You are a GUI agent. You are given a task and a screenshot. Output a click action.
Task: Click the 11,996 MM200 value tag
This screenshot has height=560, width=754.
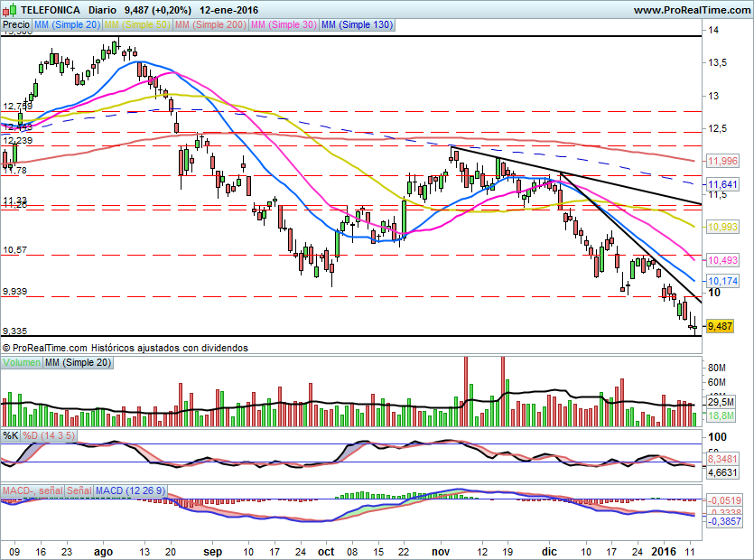tap(722, 161)
